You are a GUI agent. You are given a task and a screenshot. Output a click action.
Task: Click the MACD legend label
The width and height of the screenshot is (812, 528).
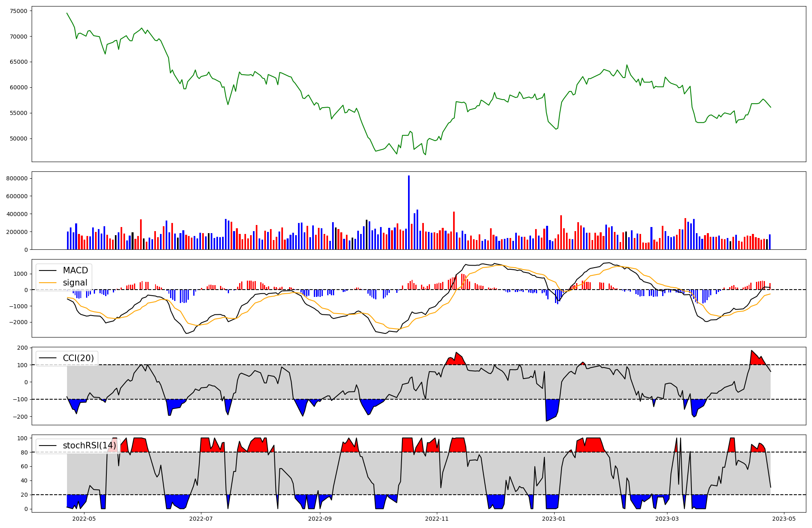75,270
